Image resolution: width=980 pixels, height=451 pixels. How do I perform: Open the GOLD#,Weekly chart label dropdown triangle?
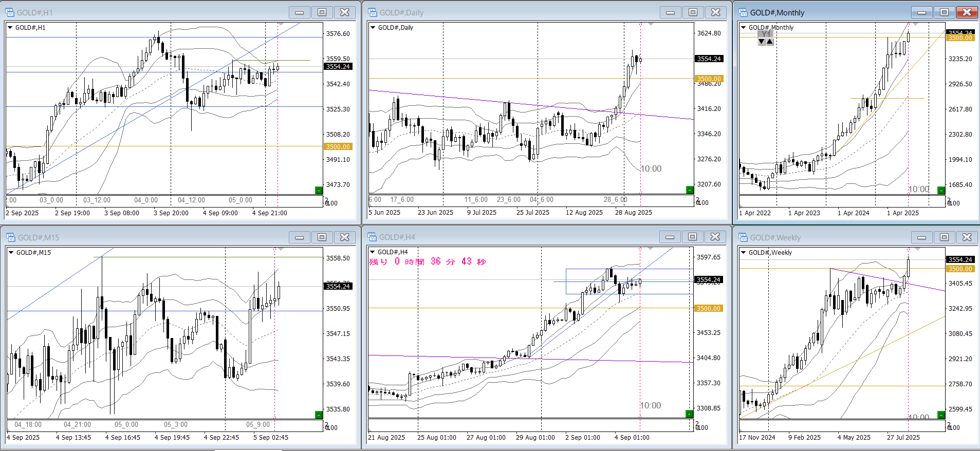coord(743,253)
